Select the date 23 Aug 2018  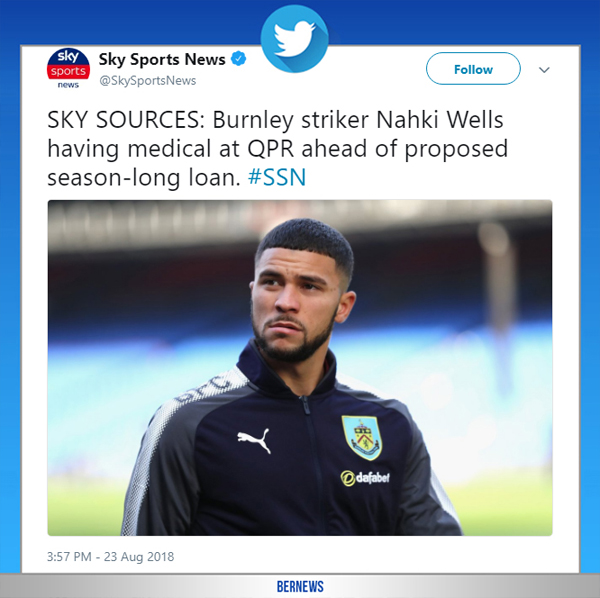point(139,556)
